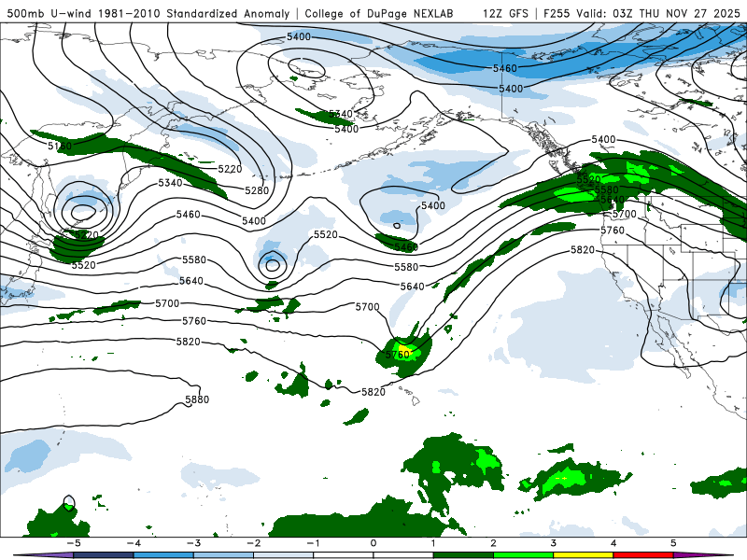747x560 pixels.
Task: Click the 4 tick label on the color scale
Action: click(x=613, y=543)
